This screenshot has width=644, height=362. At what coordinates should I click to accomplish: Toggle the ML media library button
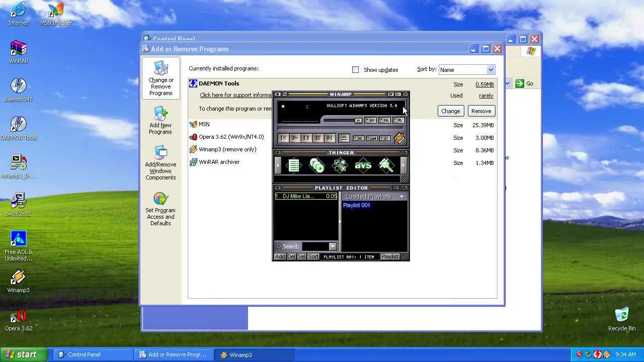(384, 121)
